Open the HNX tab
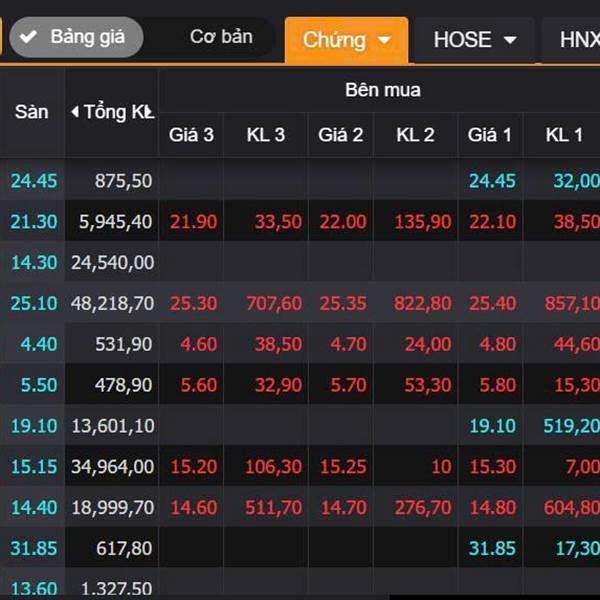Image resolution: width=600 pixels, height=600 pixels. click(578, 40)
